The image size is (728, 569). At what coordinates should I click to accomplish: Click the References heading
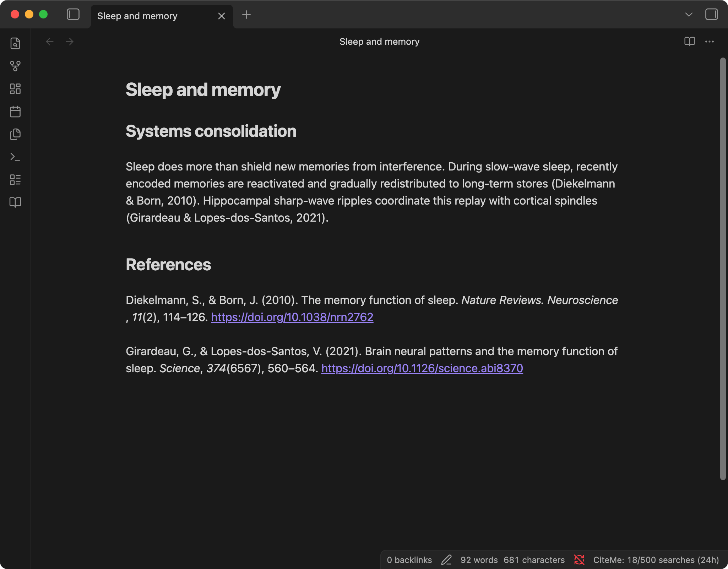[168, 265]
